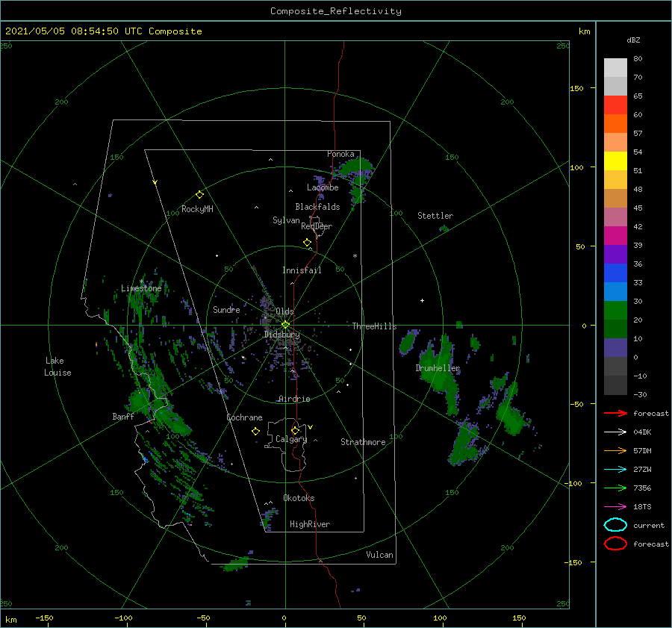Select the blue 36 dBZ color swatch
The image size is (672, 628).
point(615,273)
